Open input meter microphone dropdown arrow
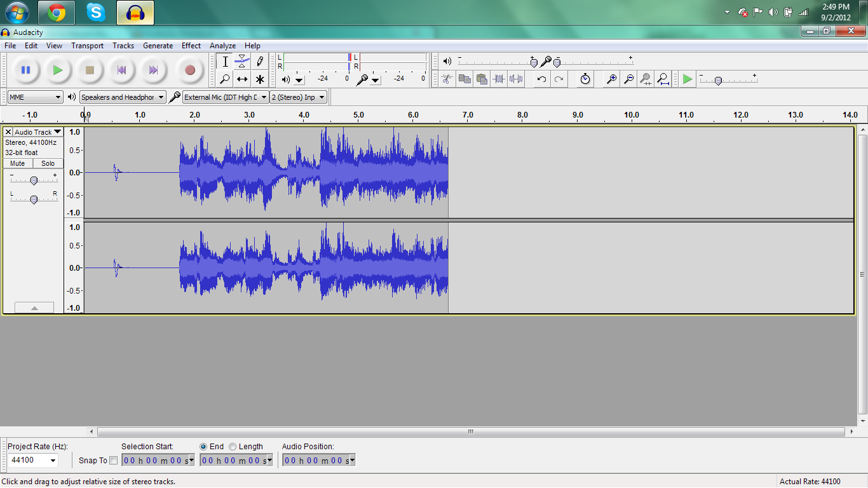 (x=376, y=80)
